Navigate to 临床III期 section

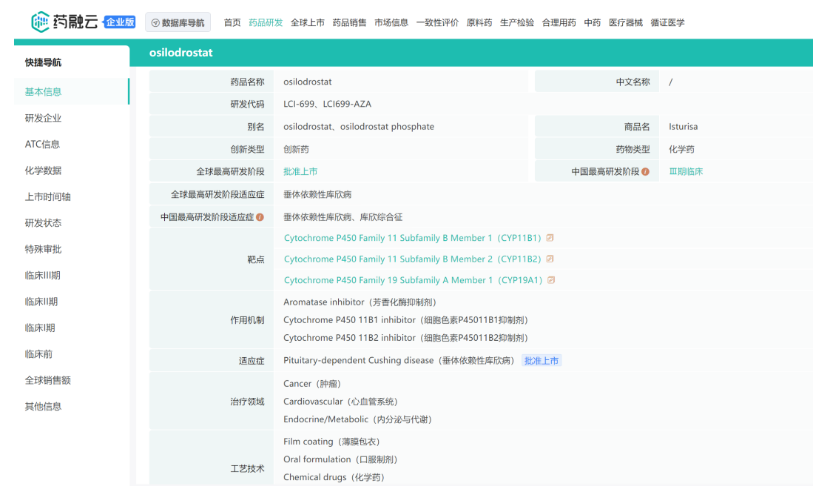pyautogui.click(x=43, y=275)
